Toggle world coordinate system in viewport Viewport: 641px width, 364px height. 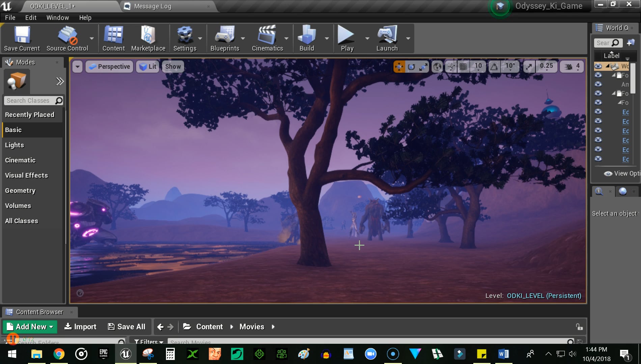point(437,66)
